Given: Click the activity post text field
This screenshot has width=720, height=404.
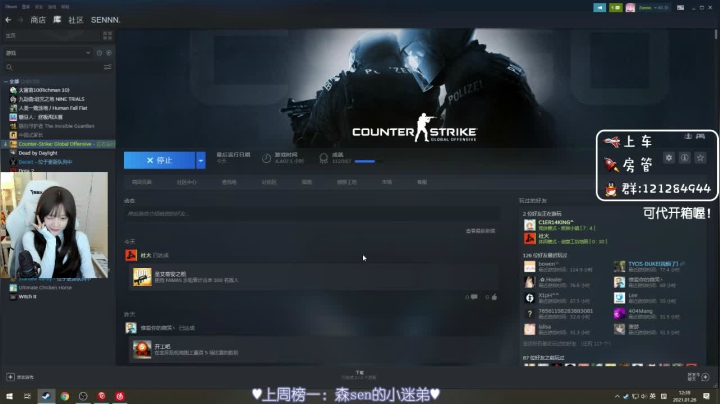Looking at the screenshot, I should 312,213.
